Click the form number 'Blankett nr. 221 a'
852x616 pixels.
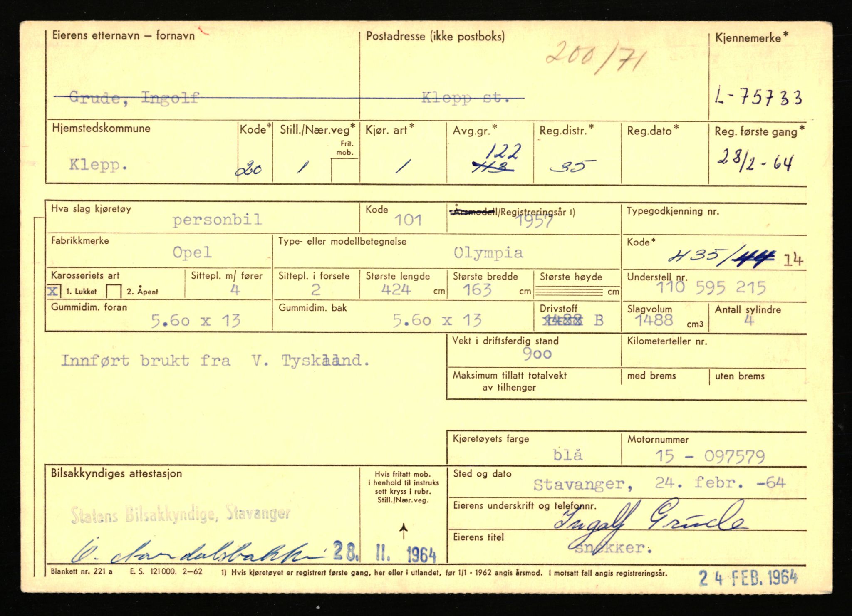click(82, 571)
